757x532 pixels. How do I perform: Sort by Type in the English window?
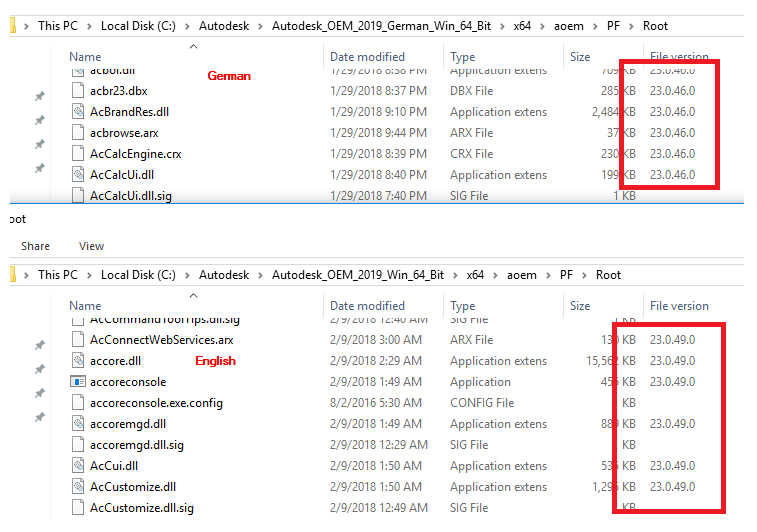[x=463, y=306]
